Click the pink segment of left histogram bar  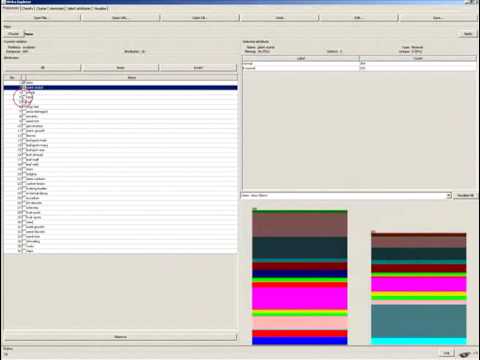coord(300,323)
